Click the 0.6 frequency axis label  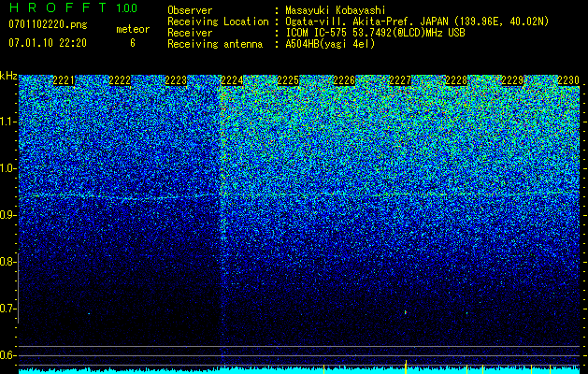[x=7, y=355]
